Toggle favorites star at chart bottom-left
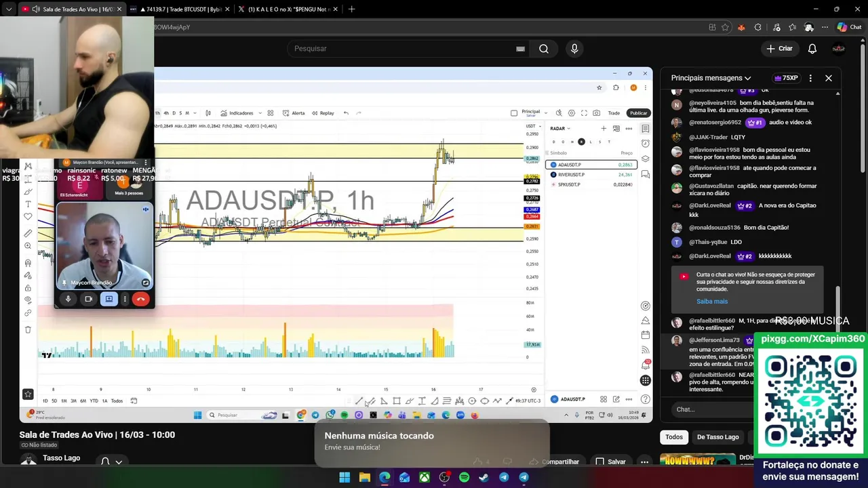This screenshot has height=488, width=868. click(28, 394)
